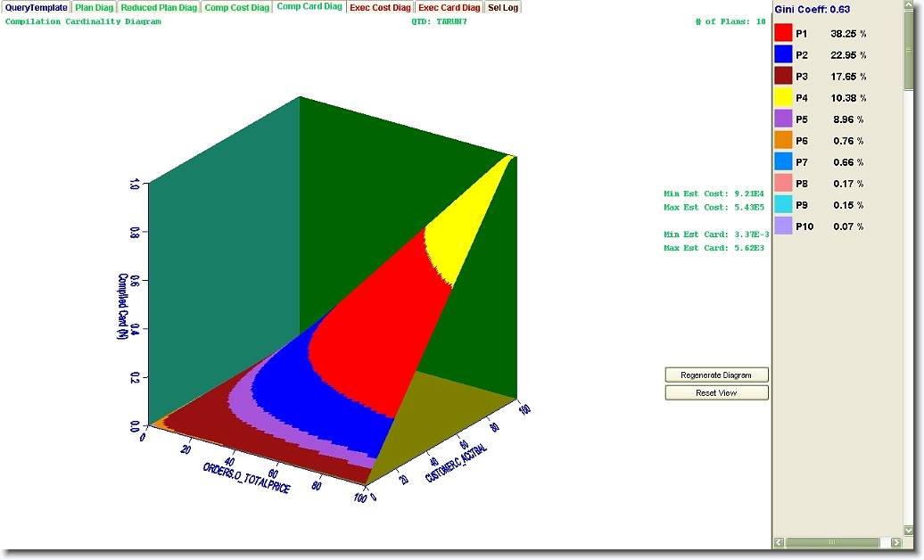
Task: Click the dark red P3 swatch
Action: [x=783, y=76]
